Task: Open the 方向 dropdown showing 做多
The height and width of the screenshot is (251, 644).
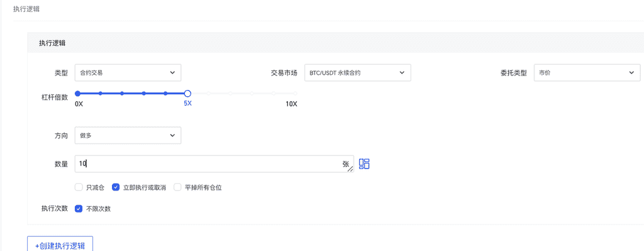Action: pyautogui.click(x=128, y=135)
